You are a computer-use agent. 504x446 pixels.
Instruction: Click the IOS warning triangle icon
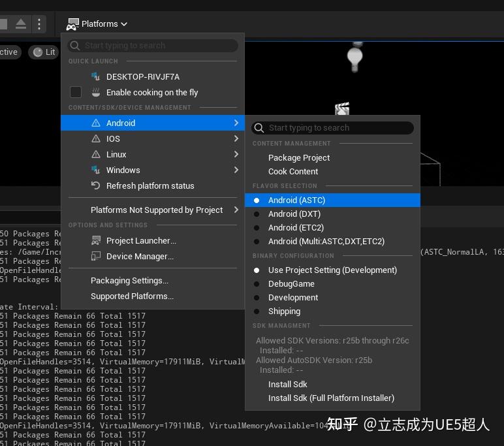(96, 138)
